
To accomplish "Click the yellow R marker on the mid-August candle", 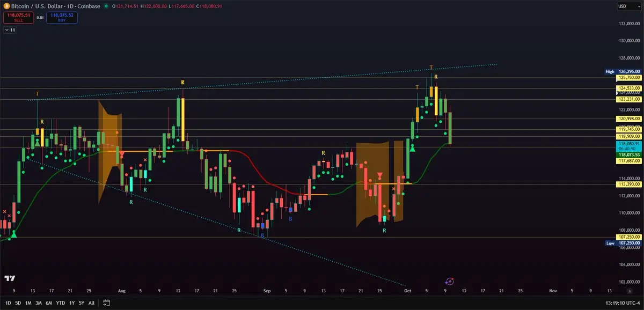I will click(182, 83).
